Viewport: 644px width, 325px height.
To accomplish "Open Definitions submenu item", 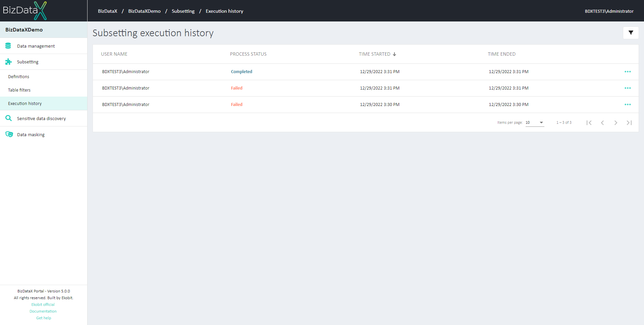I will tap(44, 76).
